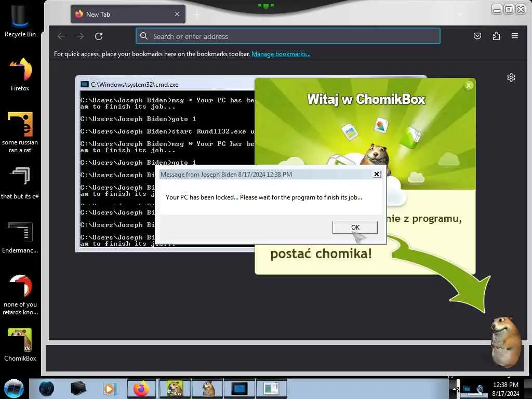This screenshot has width=532, height=399.
Task: Open Manage bookmarks link
Action: click(281, 54)
